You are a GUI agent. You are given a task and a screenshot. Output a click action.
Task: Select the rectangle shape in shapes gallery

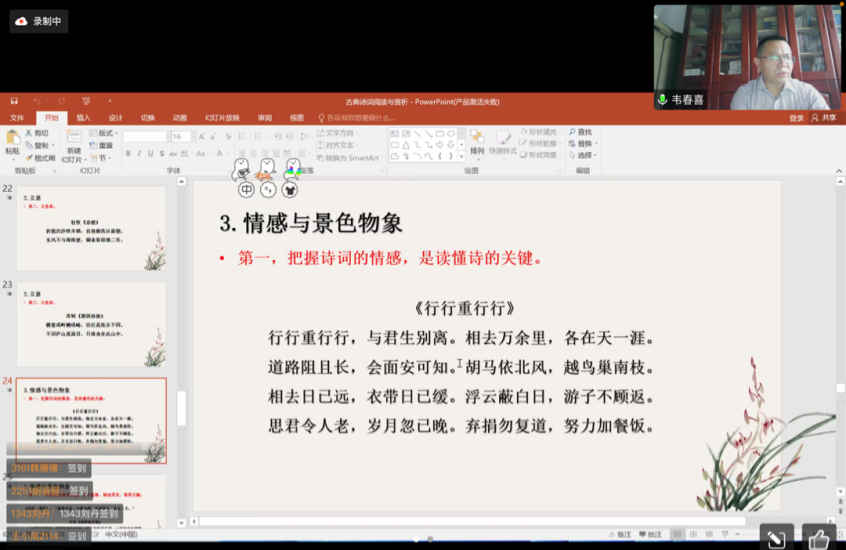(x=439, y=133)
